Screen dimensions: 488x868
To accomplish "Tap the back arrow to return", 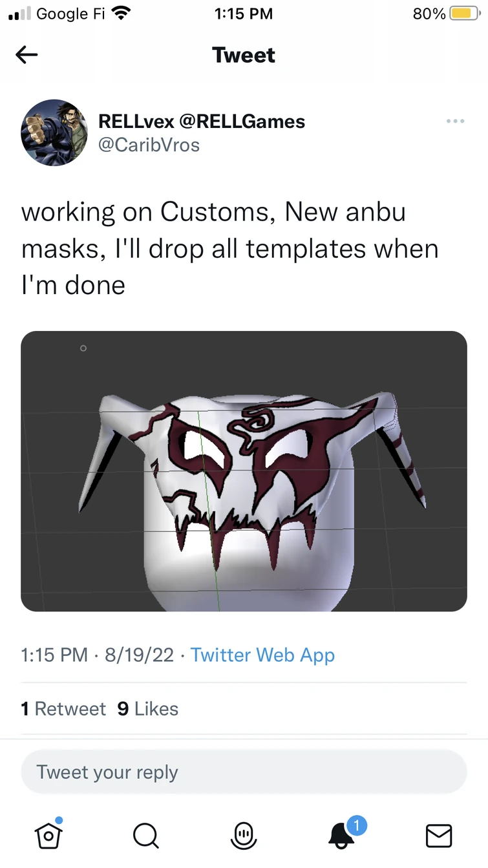I will (27, 54).
